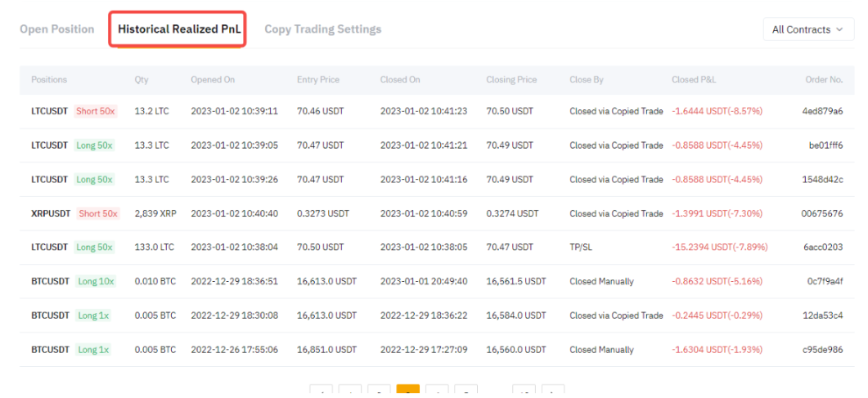Go to the next page using the right arrow
Screen dimensions: 868x398
point(553,392)
